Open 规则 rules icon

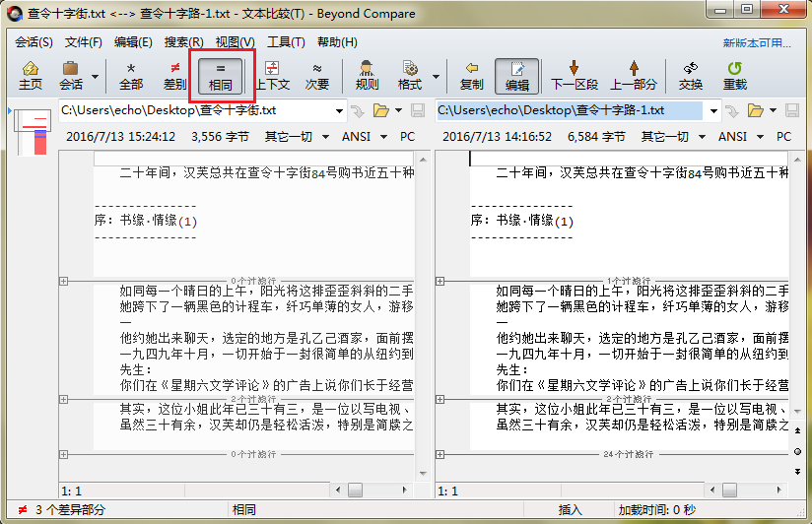click(x=367, y=76)
